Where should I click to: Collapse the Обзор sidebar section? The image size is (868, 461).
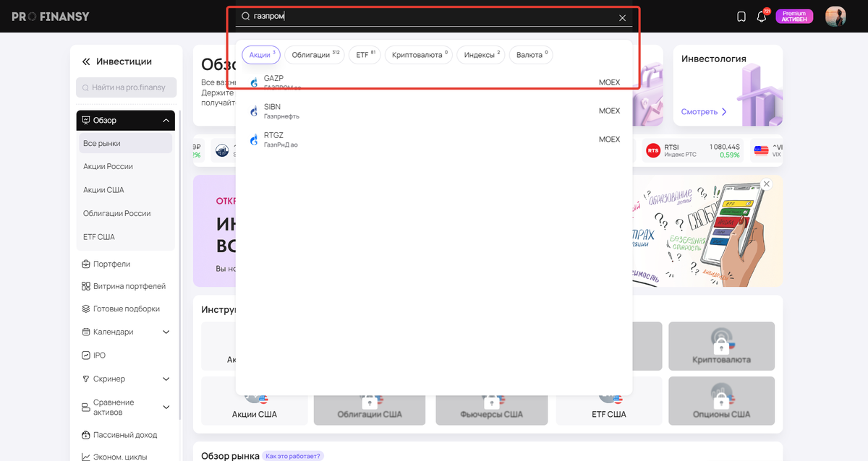(166, 120)
